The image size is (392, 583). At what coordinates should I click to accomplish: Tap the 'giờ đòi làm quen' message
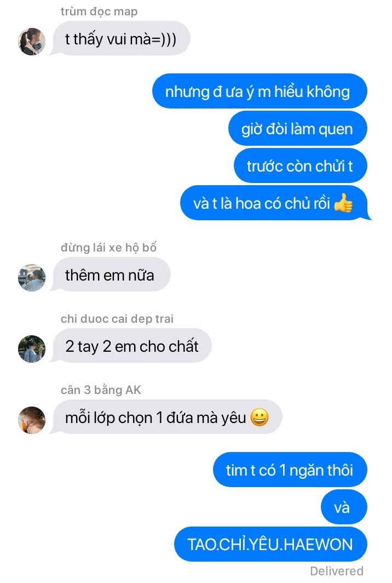[x=297, y=128]
